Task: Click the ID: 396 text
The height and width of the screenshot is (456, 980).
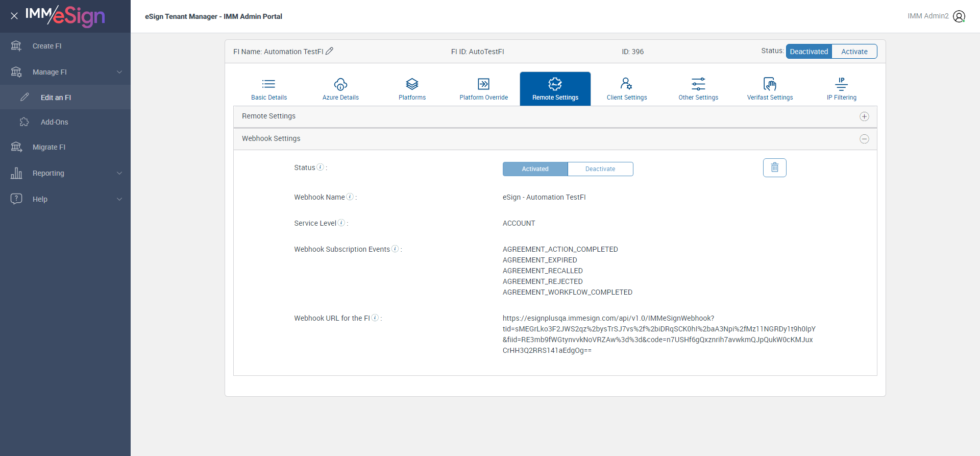Action: 633,52
